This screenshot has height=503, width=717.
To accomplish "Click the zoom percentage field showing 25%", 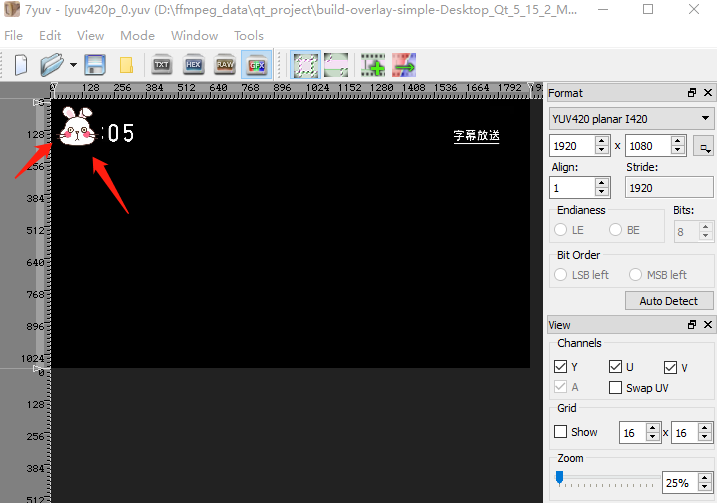I will (680, 483).
